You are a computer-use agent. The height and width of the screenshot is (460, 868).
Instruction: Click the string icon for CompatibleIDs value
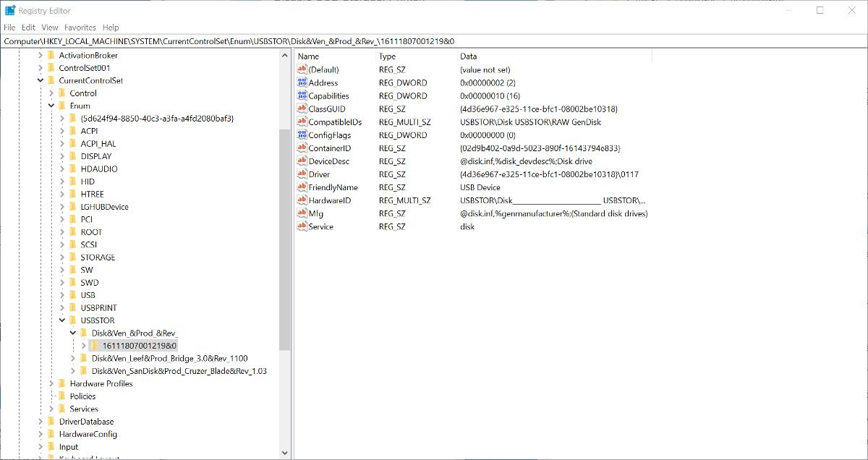click(x=302, y=122)
